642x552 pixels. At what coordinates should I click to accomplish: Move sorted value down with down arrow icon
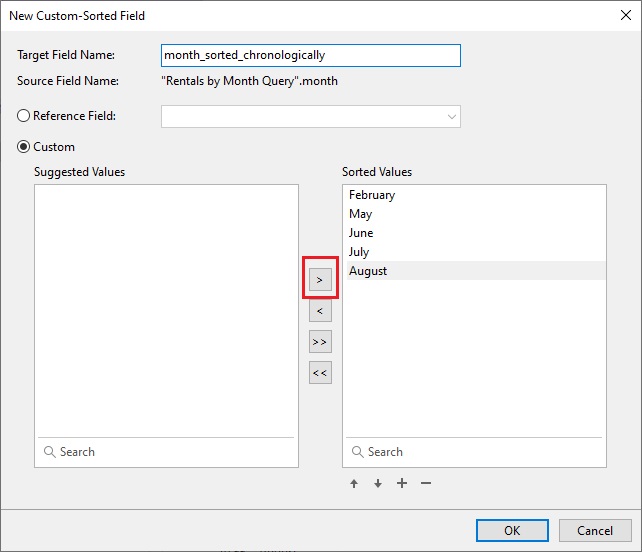(378, 484)
